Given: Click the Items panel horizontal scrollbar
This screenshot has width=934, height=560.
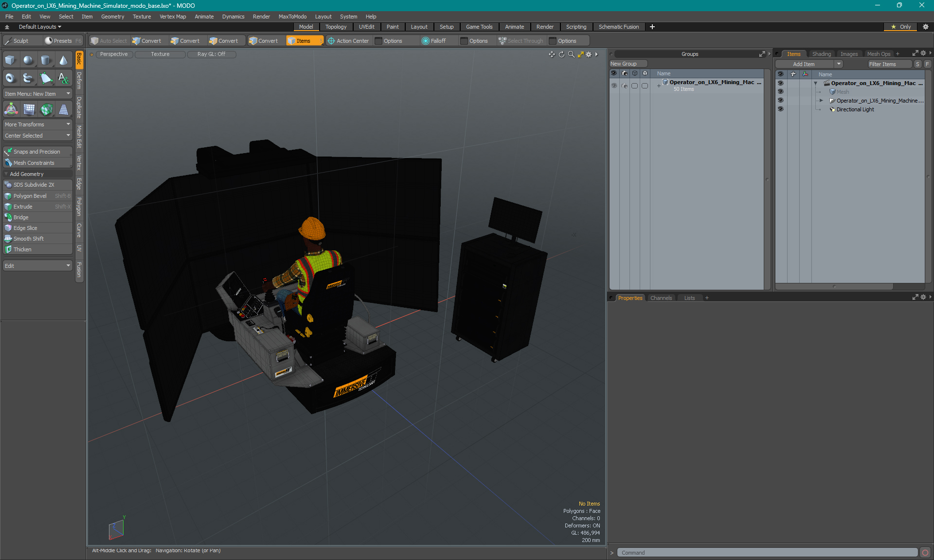Looking at the screenshot, I should (834, 286).
